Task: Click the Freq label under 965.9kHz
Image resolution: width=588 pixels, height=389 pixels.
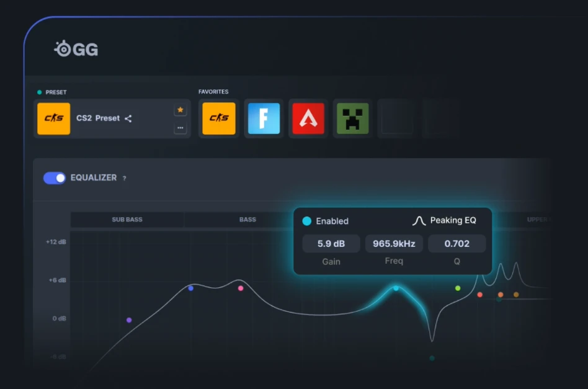Action: tap(394, 261)
